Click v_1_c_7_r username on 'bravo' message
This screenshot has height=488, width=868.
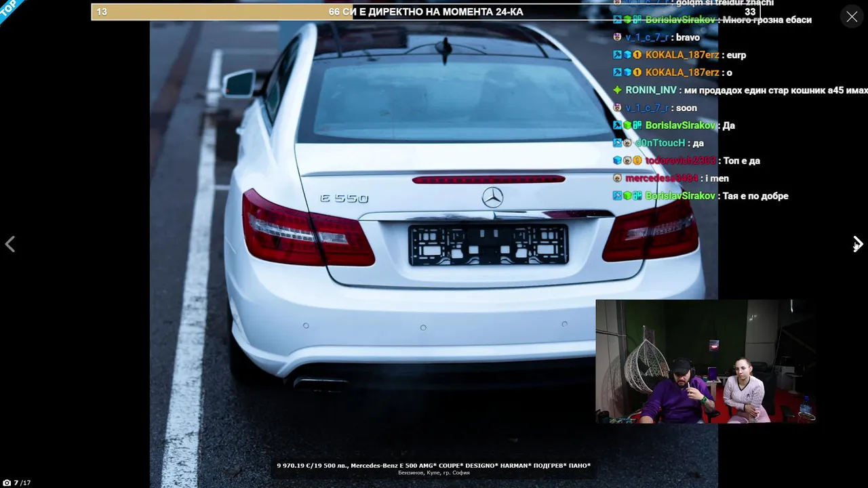point(647,37)
